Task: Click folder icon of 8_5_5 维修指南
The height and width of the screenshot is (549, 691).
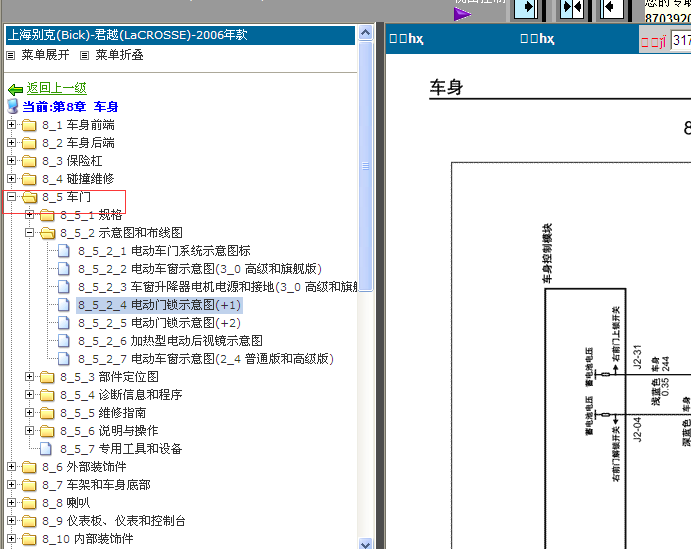Action: [47, 413]
